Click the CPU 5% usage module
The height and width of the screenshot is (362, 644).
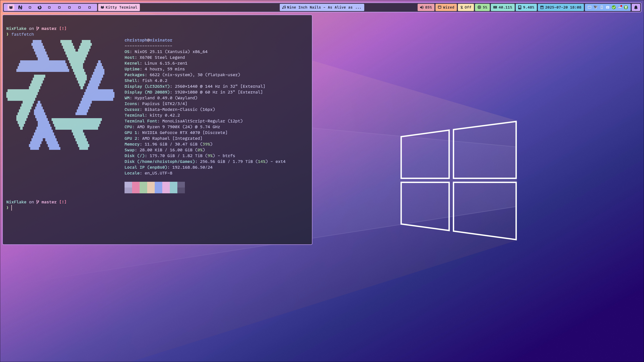tap(482, 7)
